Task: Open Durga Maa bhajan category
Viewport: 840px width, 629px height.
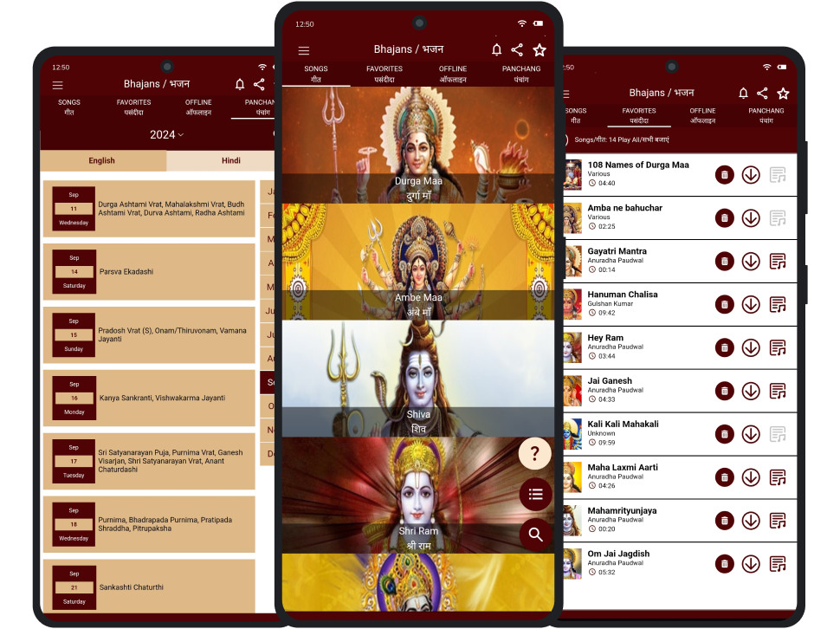Action: click(418, 145)
